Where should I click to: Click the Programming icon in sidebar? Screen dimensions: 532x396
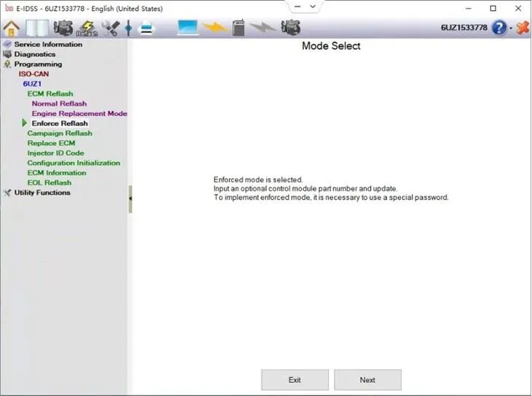(7, 64)
